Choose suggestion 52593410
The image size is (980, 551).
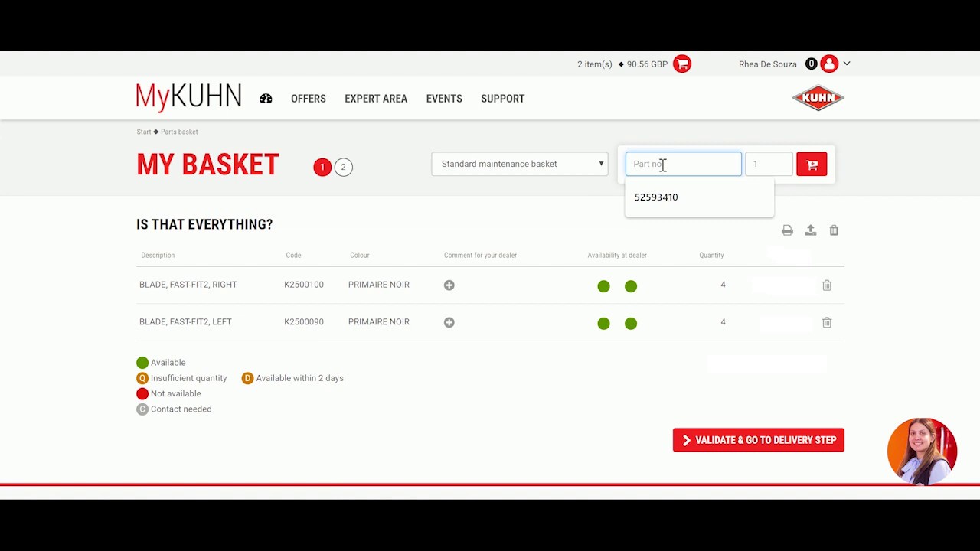(656, 197)
